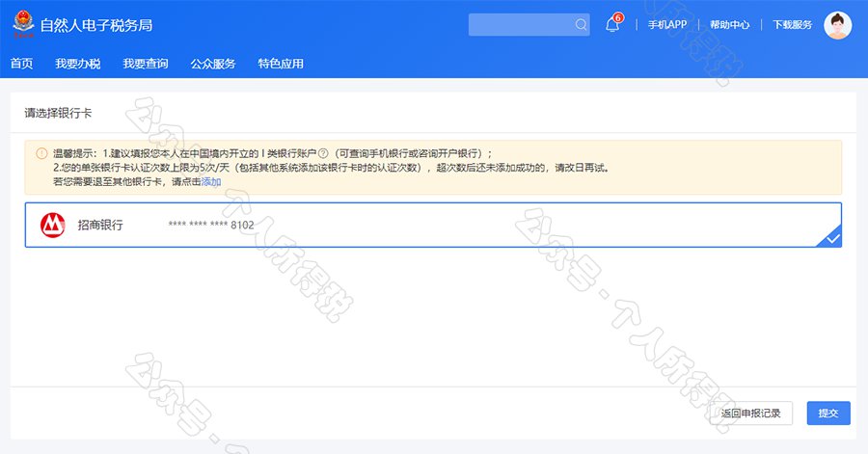Click the China Merchants Bank logo
This screenshot has width=868, height=454.
(x=53, y=225)
